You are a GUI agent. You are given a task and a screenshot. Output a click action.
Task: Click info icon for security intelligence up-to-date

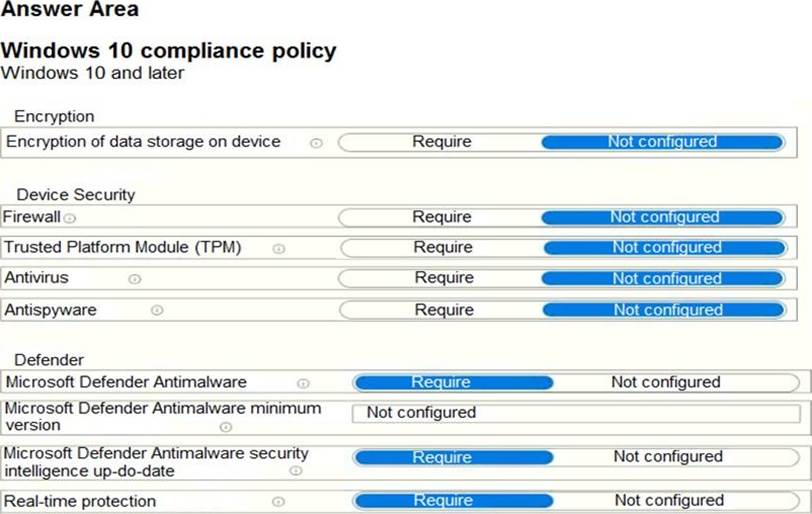pyautogui.click(x=296, y=471)
